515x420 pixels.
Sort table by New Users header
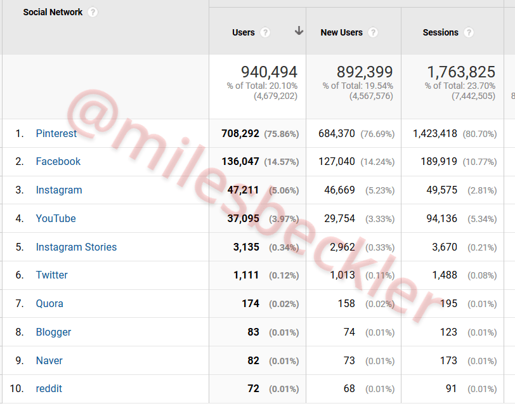tap(342, 32)
